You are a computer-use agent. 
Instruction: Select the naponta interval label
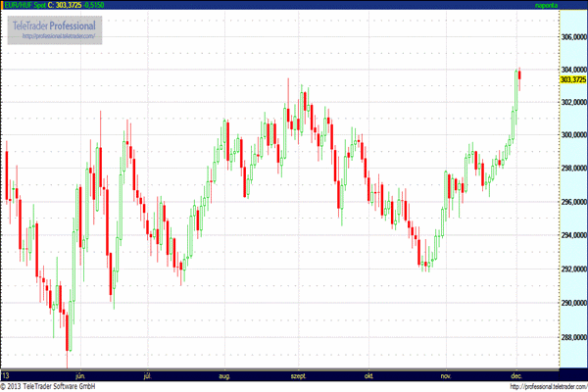pyautogui.click(x=547, y=5)
